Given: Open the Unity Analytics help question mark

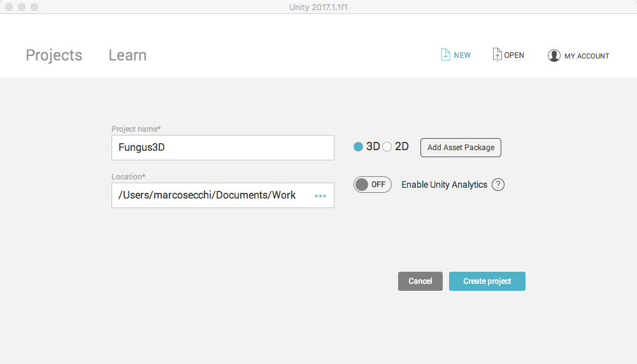Looking at the screenshot, I should [498, 185].
